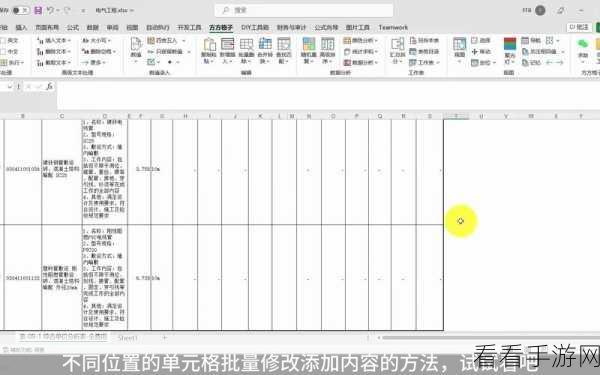Select column D header
This screenshot has height=375, width=600.
pos(104,116)
